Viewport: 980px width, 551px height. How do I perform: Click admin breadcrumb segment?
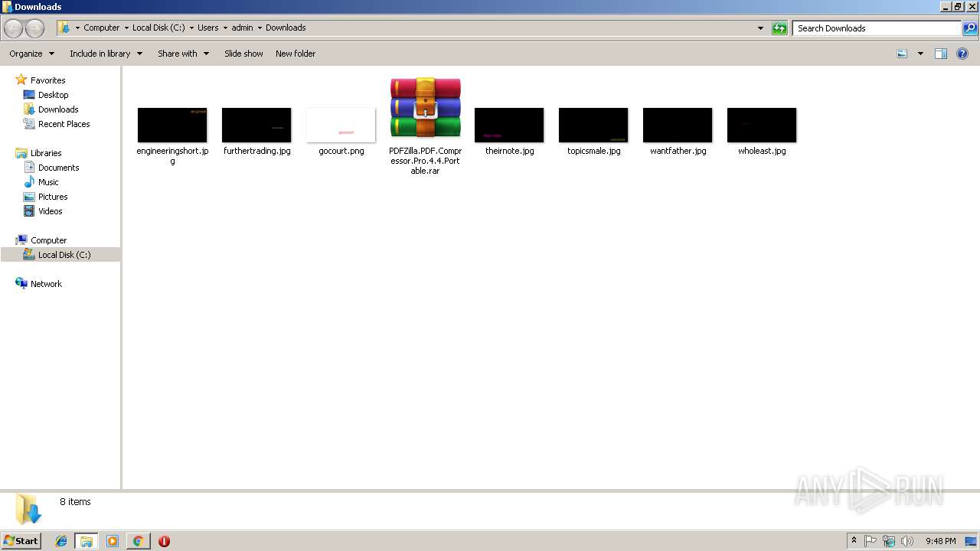point(242,28)
